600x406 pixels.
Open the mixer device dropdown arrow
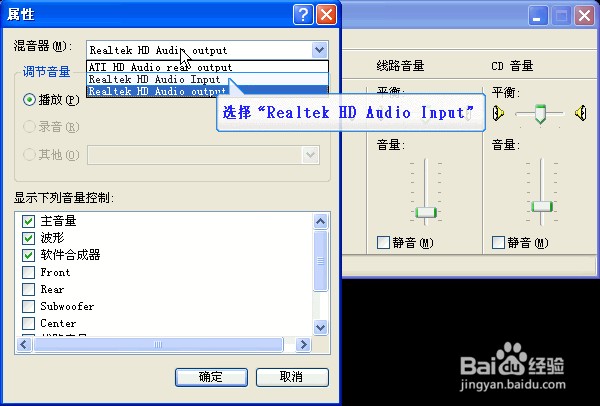pos(320,50)
